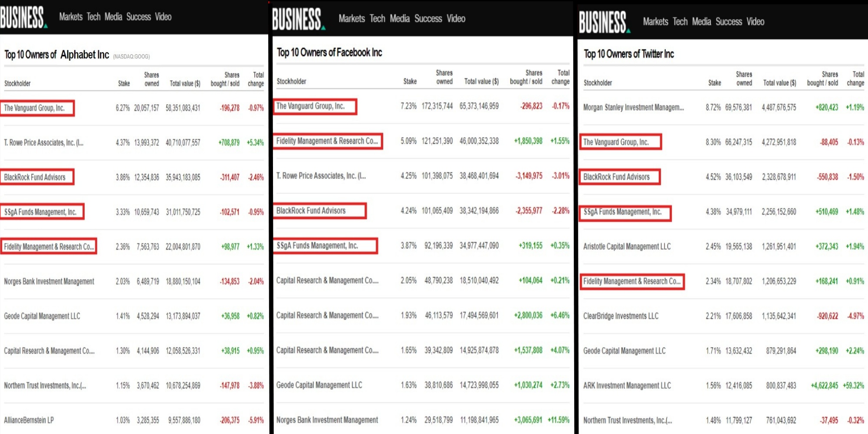The width and height of the screenshot is (868, 434).
Task: Click Fidelity Management & Research in Twitter owners
Action: [x=632, y=282]
